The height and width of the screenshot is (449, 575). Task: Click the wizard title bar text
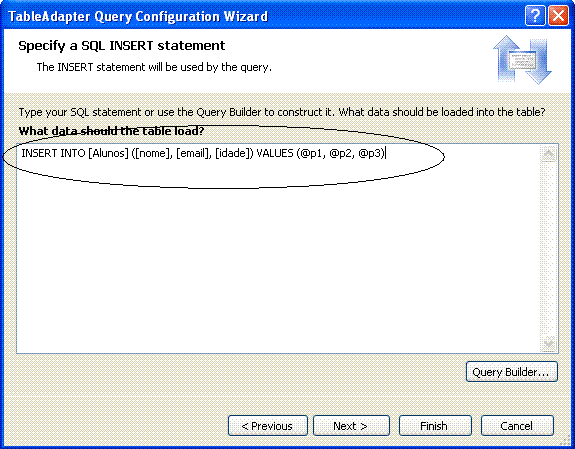coord(138,17)
